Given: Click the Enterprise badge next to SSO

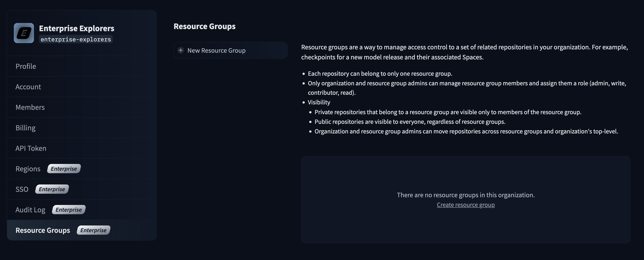Looking at the screenshot, I should [52, 189].
